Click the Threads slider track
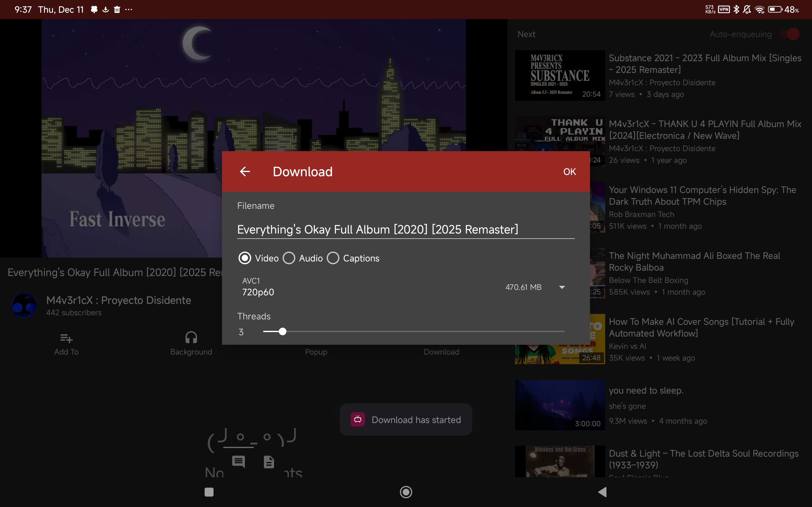The width and height of the screenshot is (812, 507). 414,332
